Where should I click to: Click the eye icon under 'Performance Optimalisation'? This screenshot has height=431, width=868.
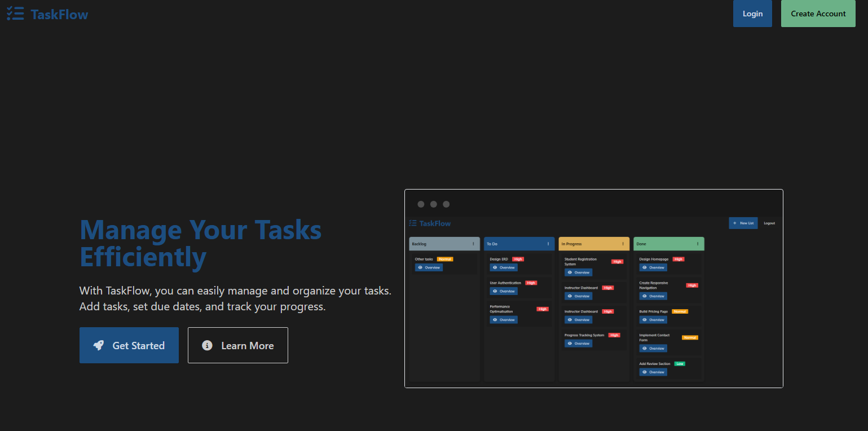[495, 320]
